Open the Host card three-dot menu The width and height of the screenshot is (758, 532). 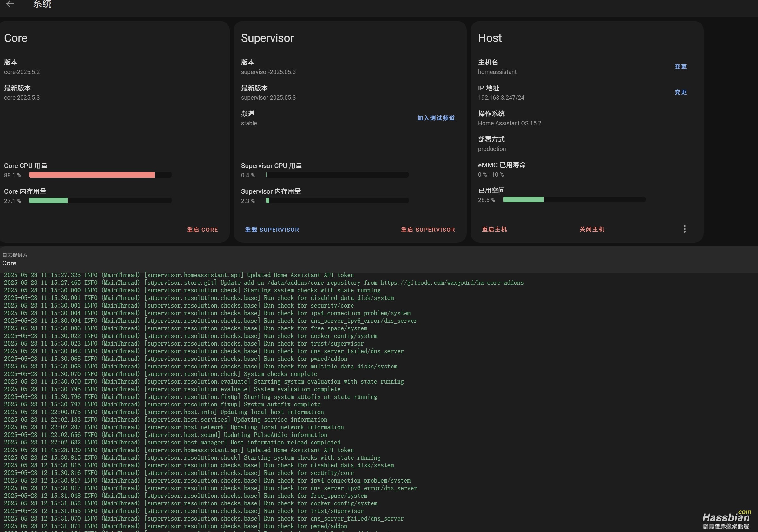tap(684, 229)
